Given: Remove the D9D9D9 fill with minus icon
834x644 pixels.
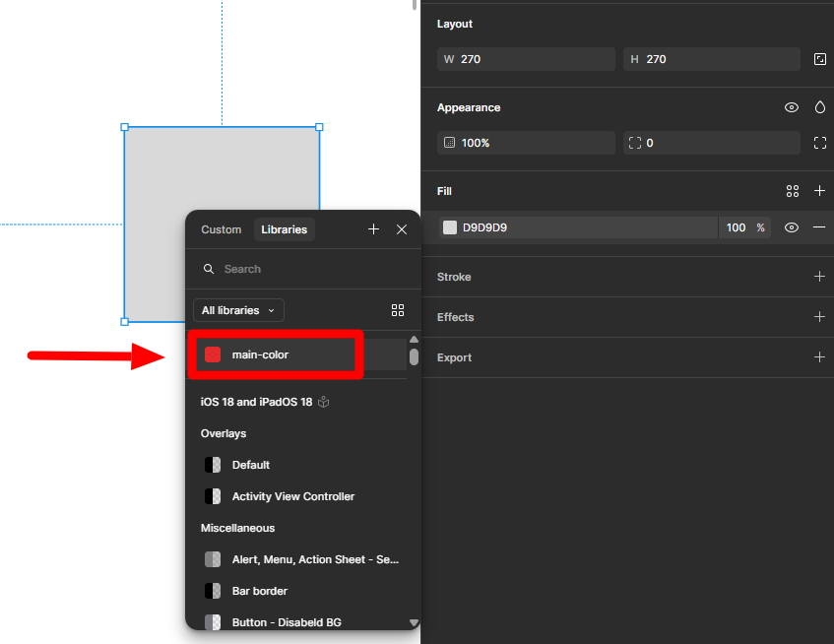Looking at the screenshot, I should 819,227.
